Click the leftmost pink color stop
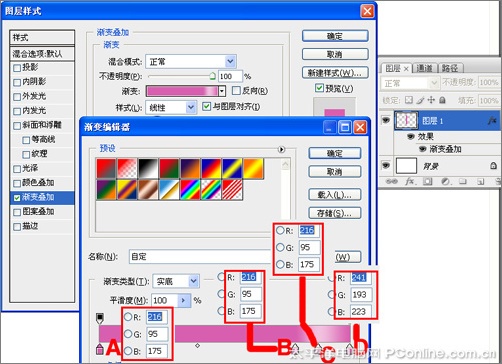Viewport: 502px width, 364px height. click(100, 349)
